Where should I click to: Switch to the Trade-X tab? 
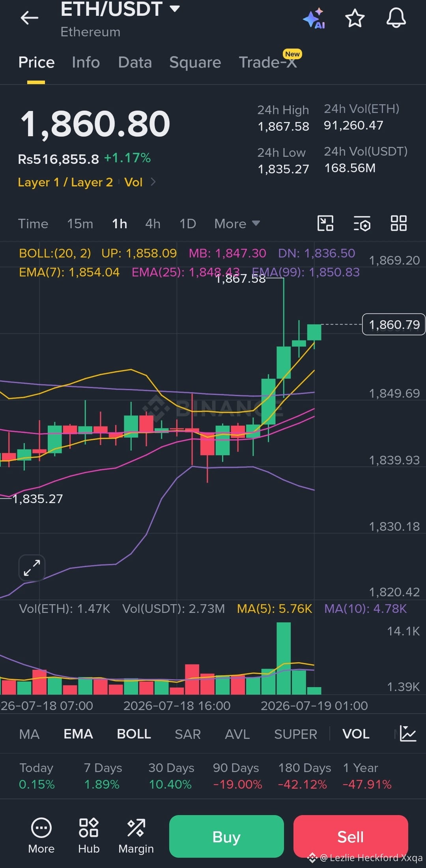coord(268,62)
